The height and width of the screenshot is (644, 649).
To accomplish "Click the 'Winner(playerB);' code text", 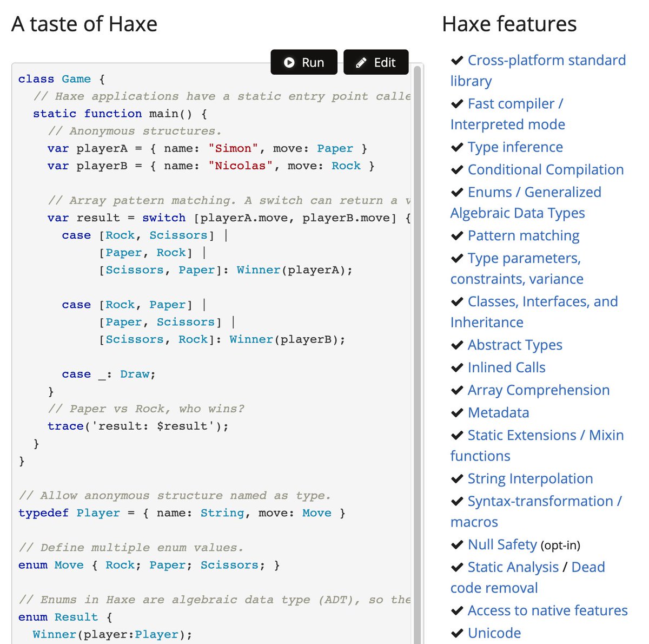I will pos(287,339).
